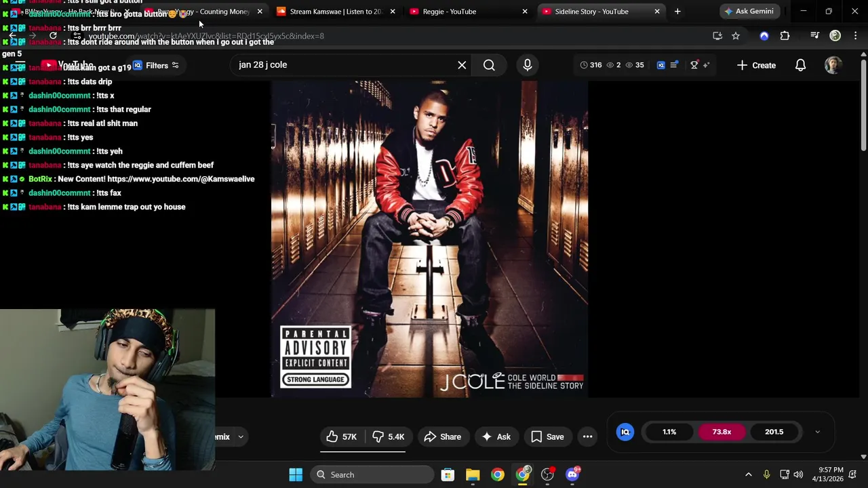Open the Share dialog
The height and width of the screenshot is (488, 868).
click(443, 437)
